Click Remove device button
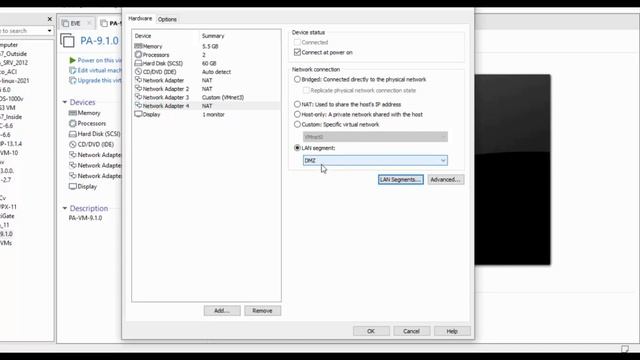640x360 pixels. [262, 311]
